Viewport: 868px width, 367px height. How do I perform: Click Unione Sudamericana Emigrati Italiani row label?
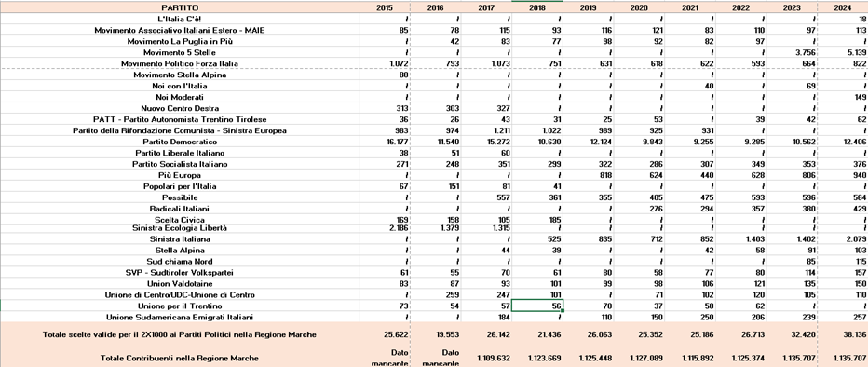coord(180,318)
